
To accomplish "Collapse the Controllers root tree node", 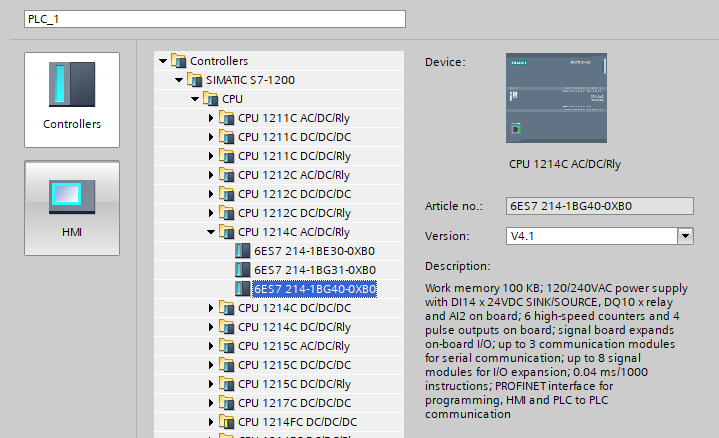I will [163, 61].
